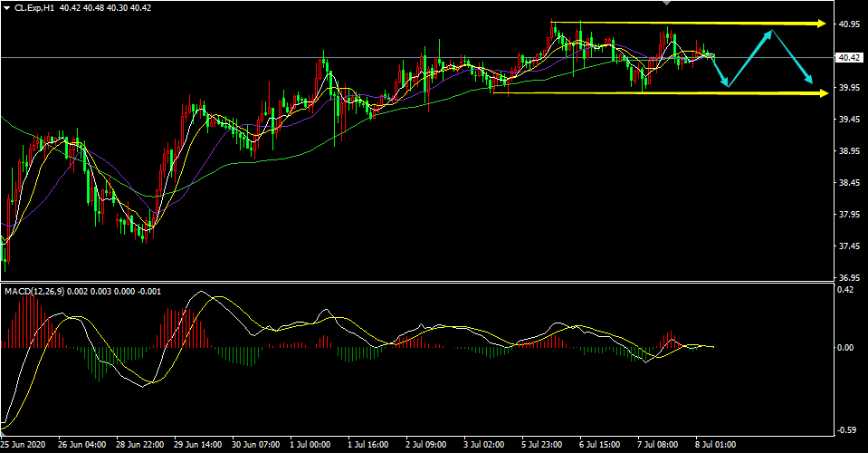Click the 2 Jul 09:00 time label
The width and height of the screenshot is (868, 453).
(x=426, y=445)
